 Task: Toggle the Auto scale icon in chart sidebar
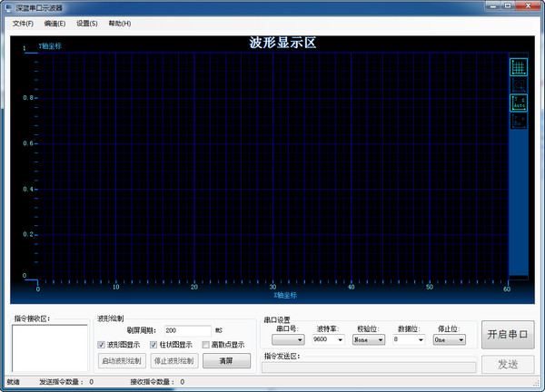[x=519, y=102]
